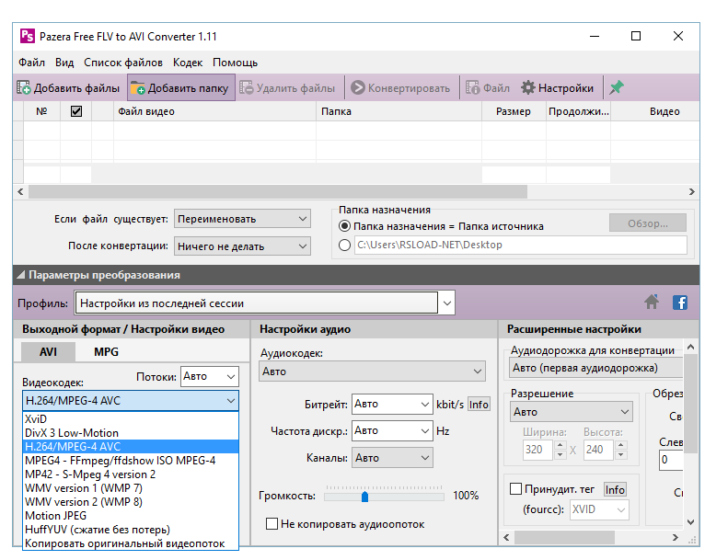Switch to the AVI tab
The image size is (728, 560).
(x=48, y=351)
